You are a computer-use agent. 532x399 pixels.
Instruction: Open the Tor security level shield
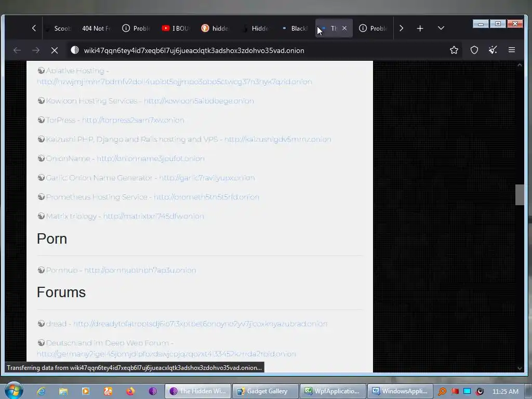(x=474, y=50)
